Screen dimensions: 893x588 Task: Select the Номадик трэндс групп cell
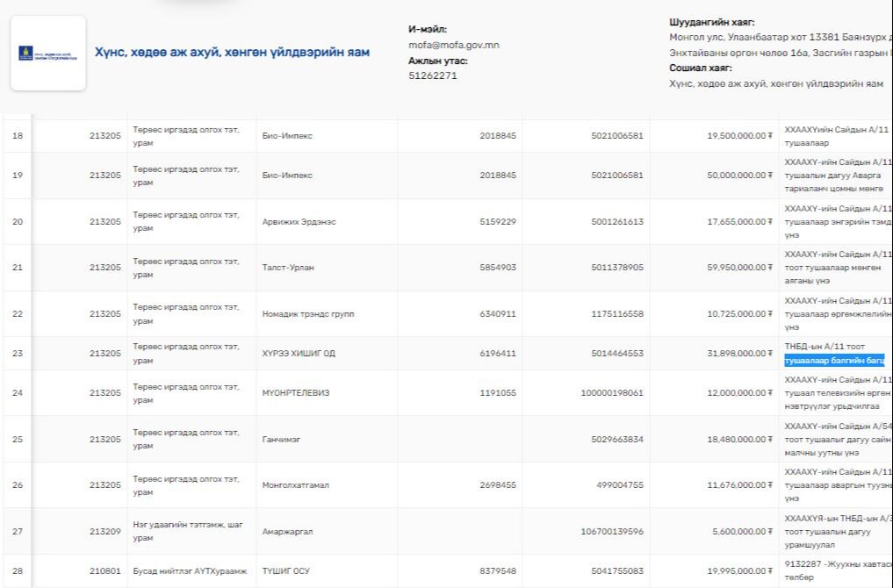pos(308,314)
